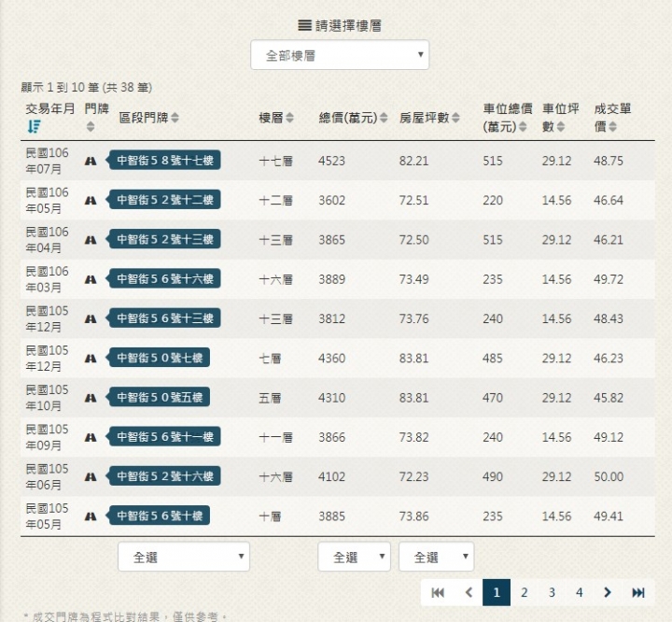Open address tag 中智街52號十三樓
Screen dimensions: 672x622
pos(164,239)
